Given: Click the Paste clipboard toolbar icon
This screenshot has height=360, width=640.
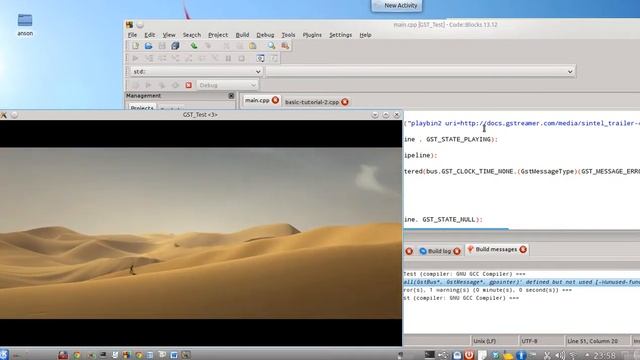Looking at the screenshot, I should coord(253,46).
